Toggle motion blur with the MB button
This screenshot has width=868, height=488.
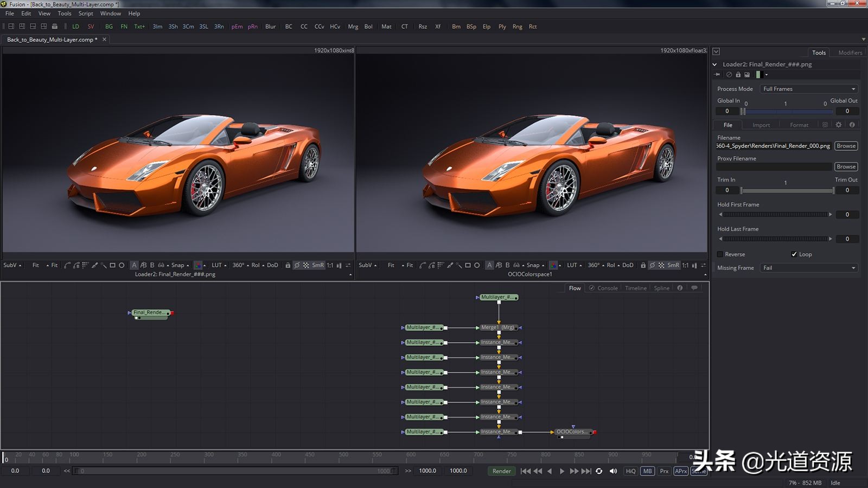pos(647,471)
